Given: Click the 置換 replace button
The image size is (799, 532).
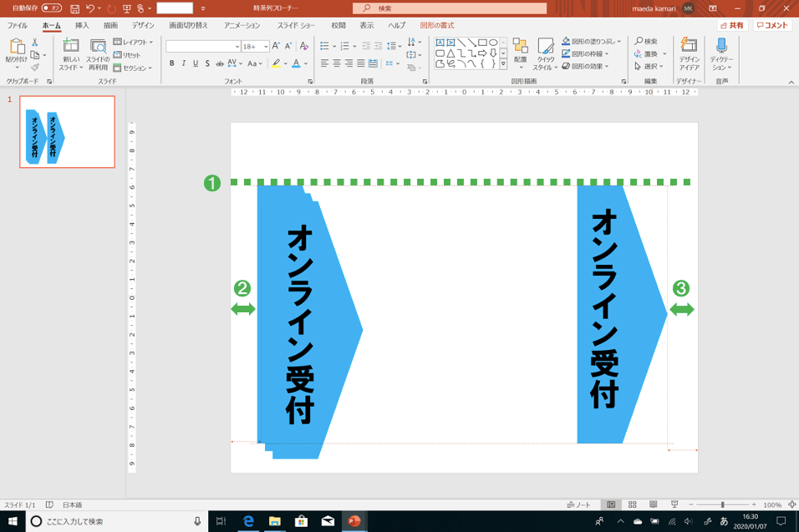Looking at the screenshot, I should click(650, 53).
